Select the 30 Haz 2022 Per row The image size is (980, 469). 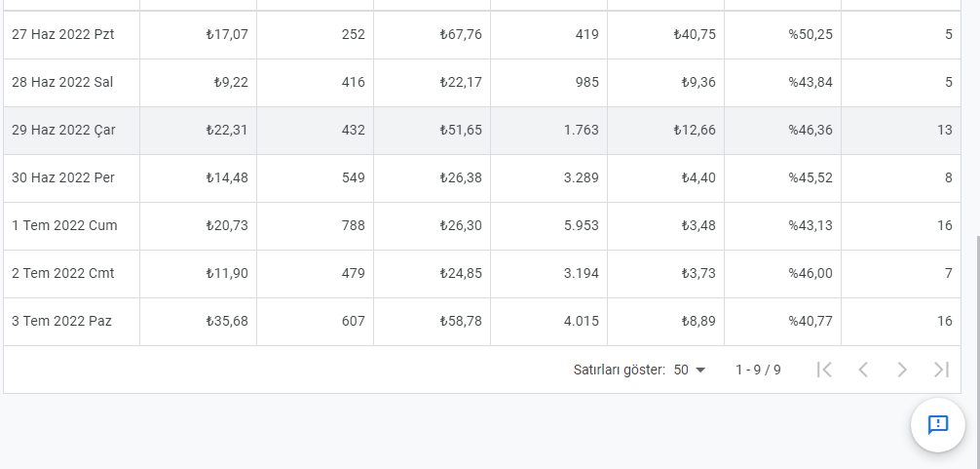coord(482,178)
